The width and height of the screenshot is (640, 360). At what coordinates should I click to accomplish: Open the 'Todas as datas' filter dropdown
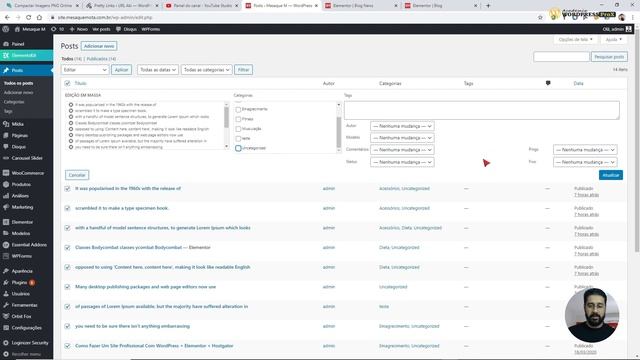click(x=158, y=70)
